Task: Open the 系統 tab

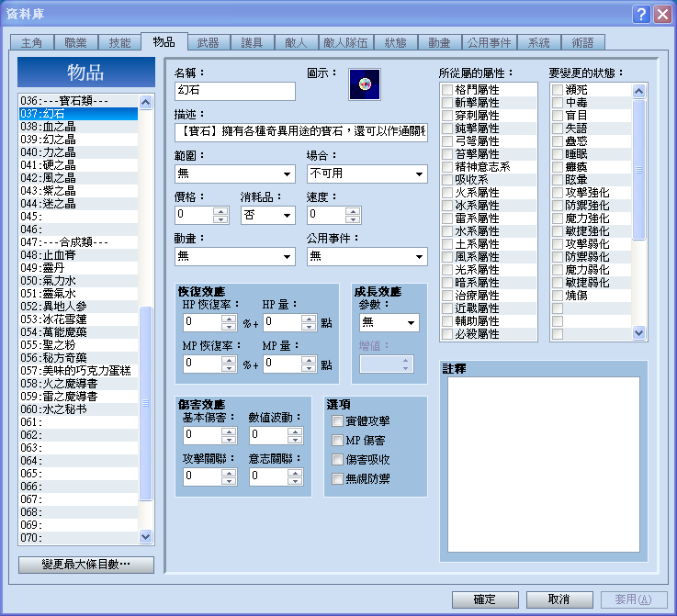Action: pos(539,43)
